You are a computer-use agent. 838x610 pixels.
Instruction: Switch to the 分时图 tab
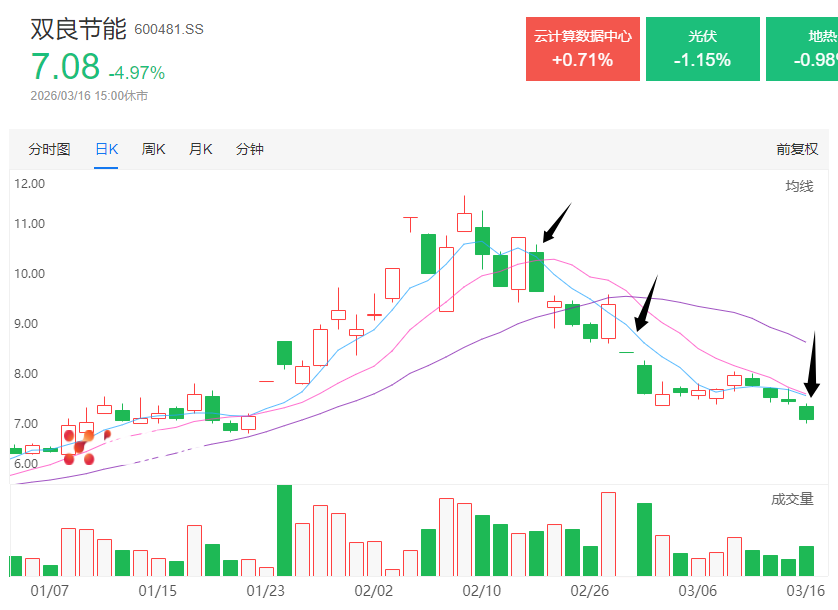point(49,149)
